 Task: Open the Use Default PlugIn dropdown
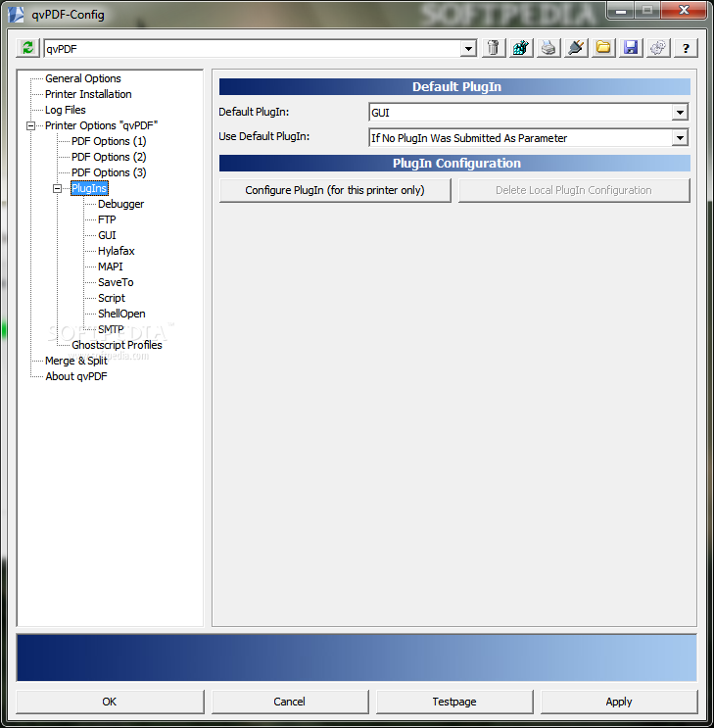[x=680, y=138]
